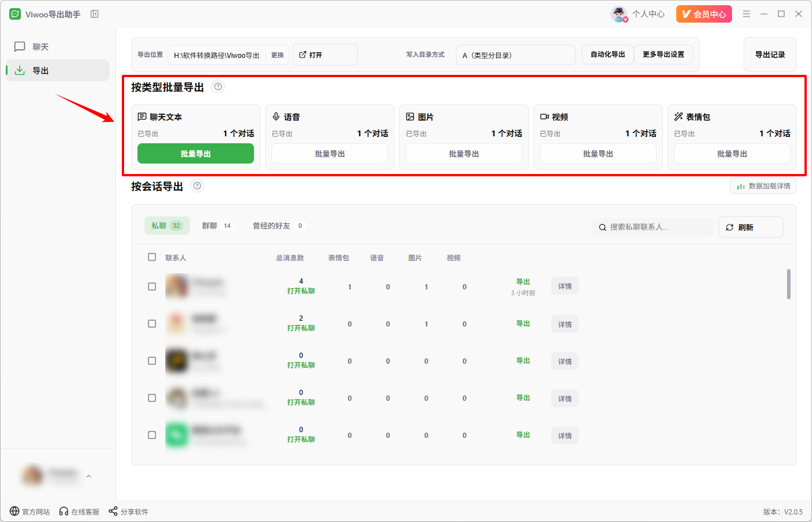Click the 官方网站 link
Viewport: 812px width, 522px height.
(x=36, y=512)
